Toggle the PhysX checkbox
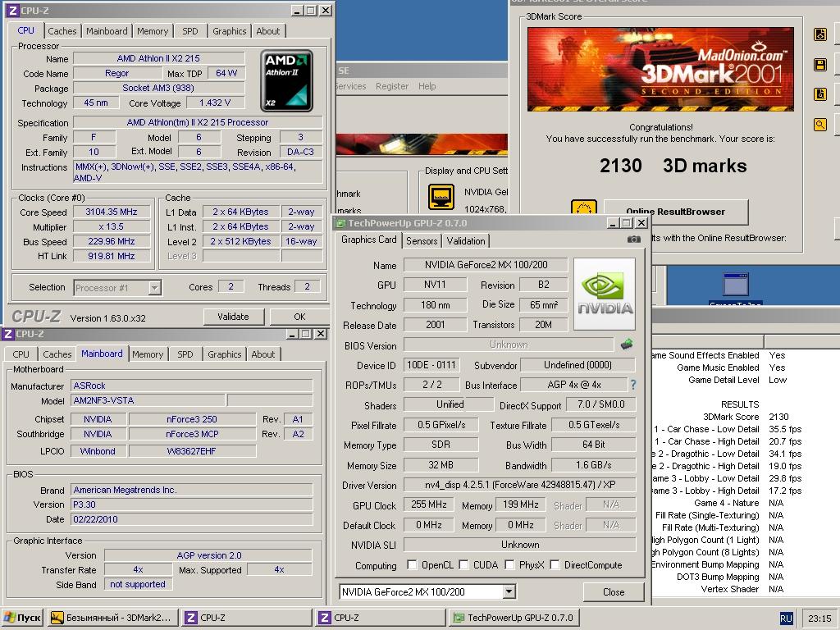The width and height of the screenshot is (840, 630). (x=509, y=564)
